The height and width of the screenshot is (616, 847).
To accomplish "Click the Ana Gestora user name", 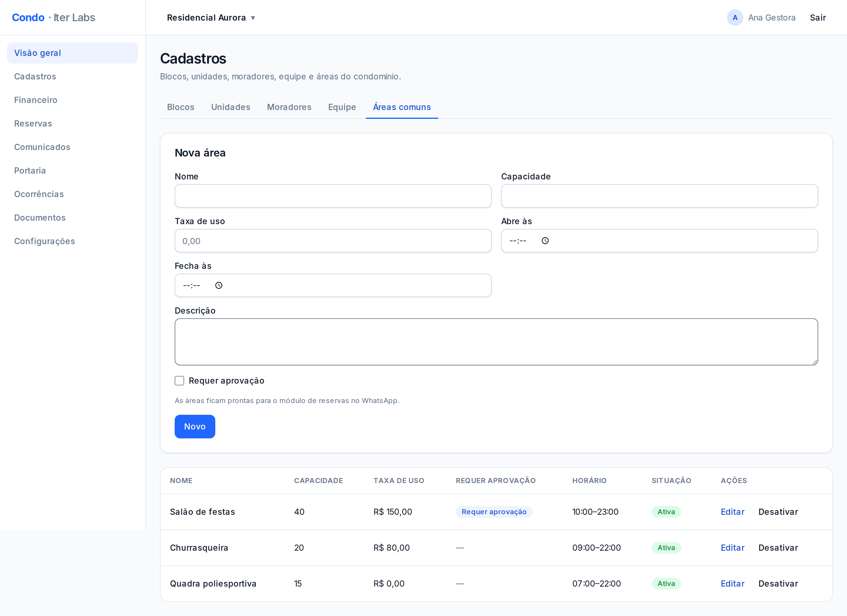I will coord(771,18).
